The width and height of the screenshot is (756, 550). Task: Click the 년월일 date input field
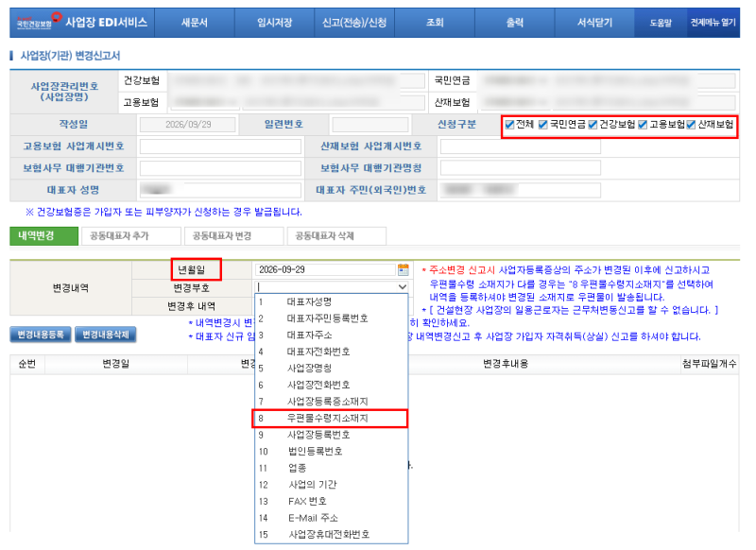point(325,269)
